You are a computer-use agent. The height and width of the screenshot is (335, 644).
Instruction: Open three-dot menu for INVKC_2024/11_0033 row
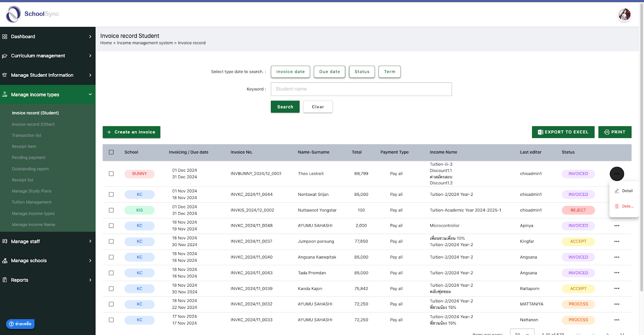pyautogui.click(x=617, y=320)
